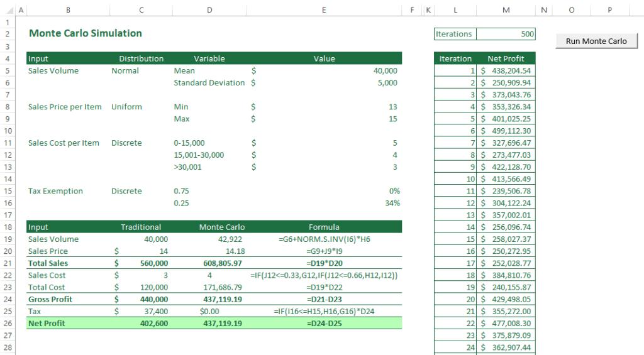Click the Monte Carlo Simulation title cell

point(86,33)
